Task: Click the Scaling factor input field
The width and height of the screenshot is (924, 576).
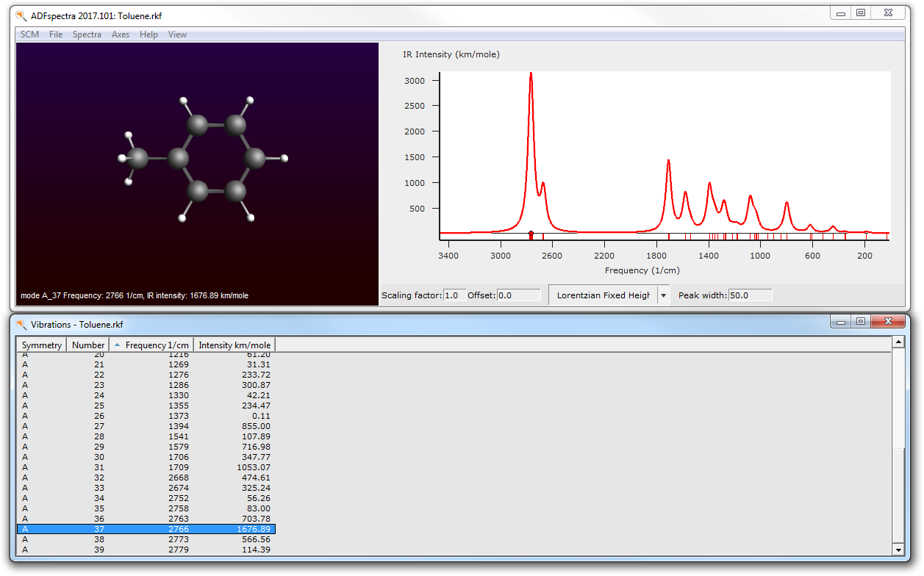Action: click(x=454, y=295)
